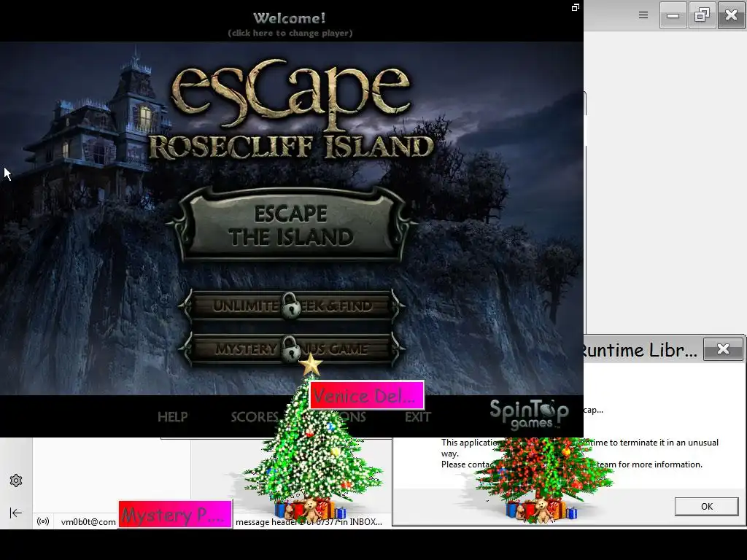
Task: Click the padlock on Mystery Bonus Game
Action: pyautogui.click(x=290, y=348)
